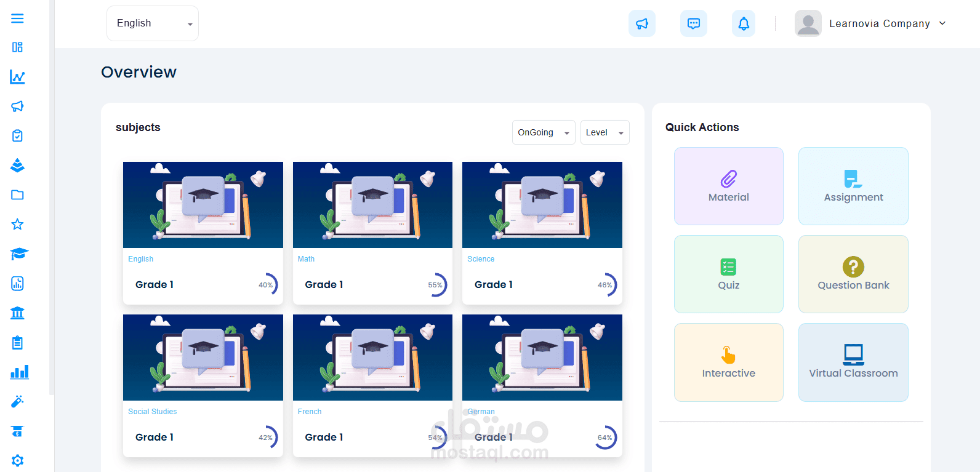
Task: Click the 55% progress ring for Math
Action: click(436, 285)
